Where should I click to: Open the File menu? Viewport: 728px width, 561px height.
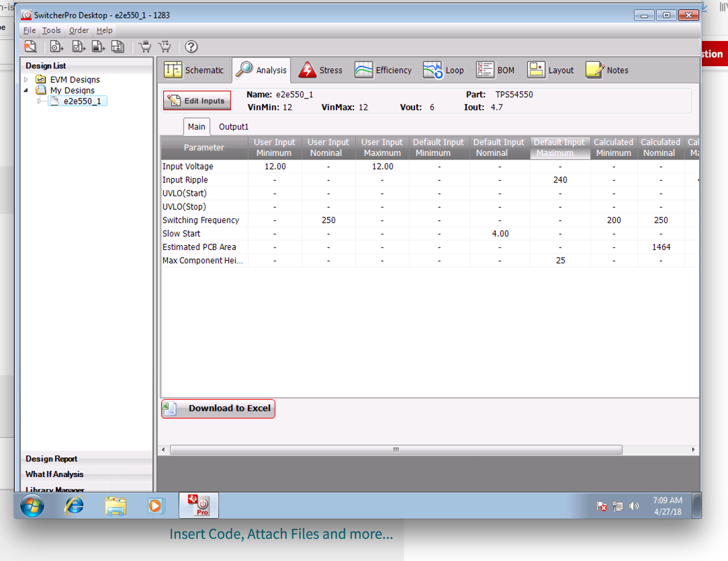pyautogui.click(x=29, y=30)
